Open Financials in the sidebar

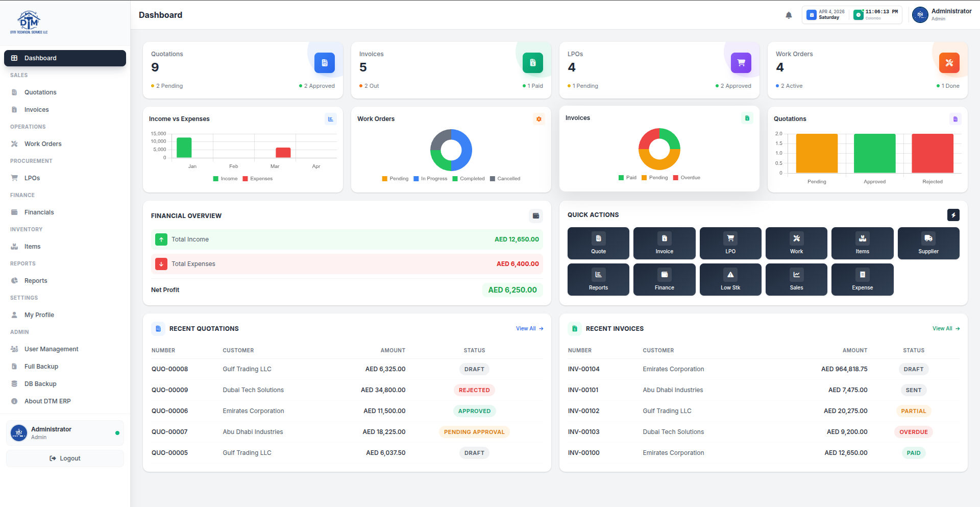[65, 212]
